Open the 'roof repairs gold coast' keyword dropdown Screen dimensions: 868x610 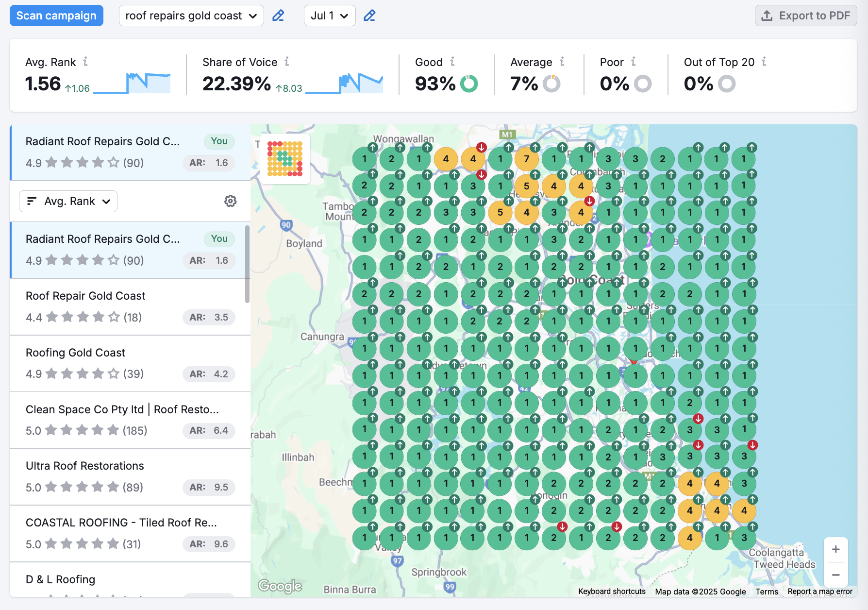pyautogui.click(x=191, y=16)
